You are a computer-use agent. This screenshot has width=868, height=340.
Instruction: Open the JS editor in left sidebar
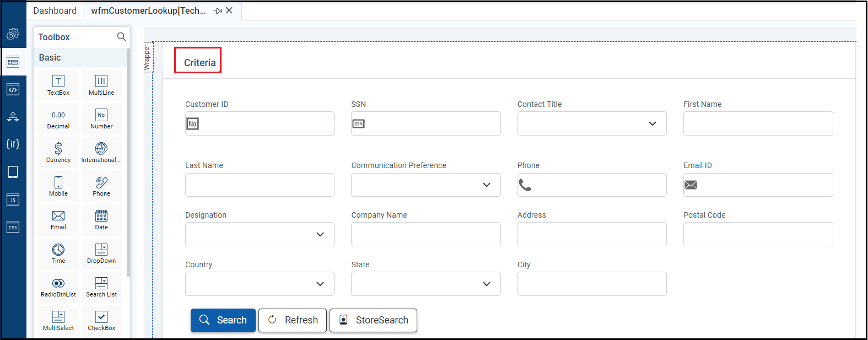pyautogui.click(x=13, y=199)
